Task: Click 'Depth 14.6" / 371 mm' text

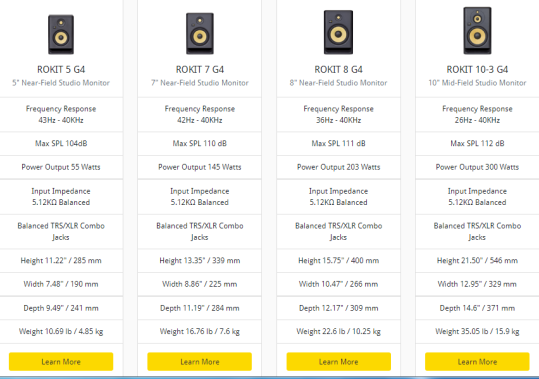Action: pyautogui.click(x=477, y=308)
